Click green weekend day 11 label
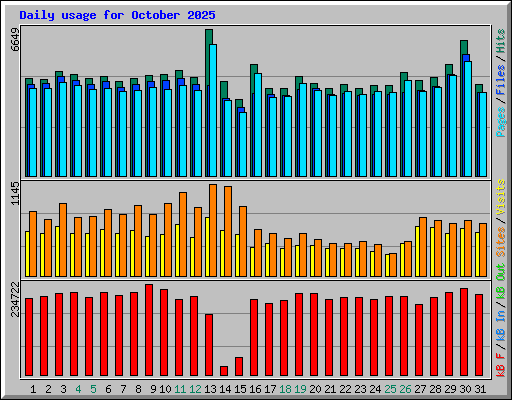The width and height of the screenshot is (512, 400). (180, 389)
